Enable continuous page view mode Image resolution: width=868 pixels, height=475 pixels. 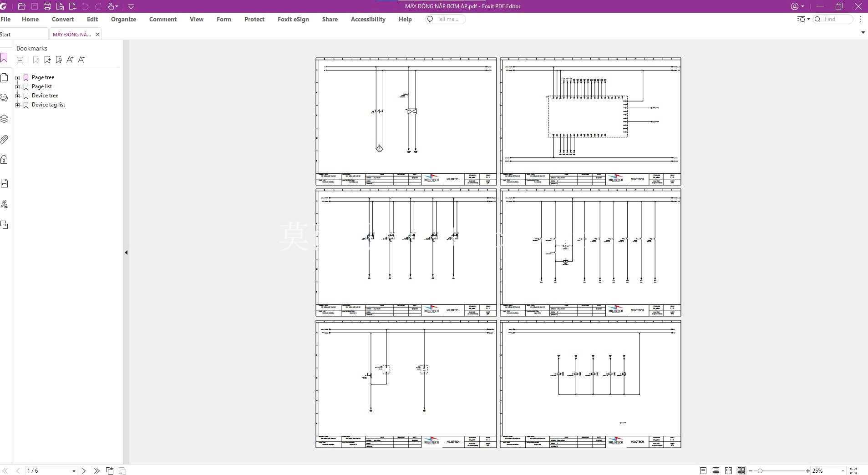(716, 471)
